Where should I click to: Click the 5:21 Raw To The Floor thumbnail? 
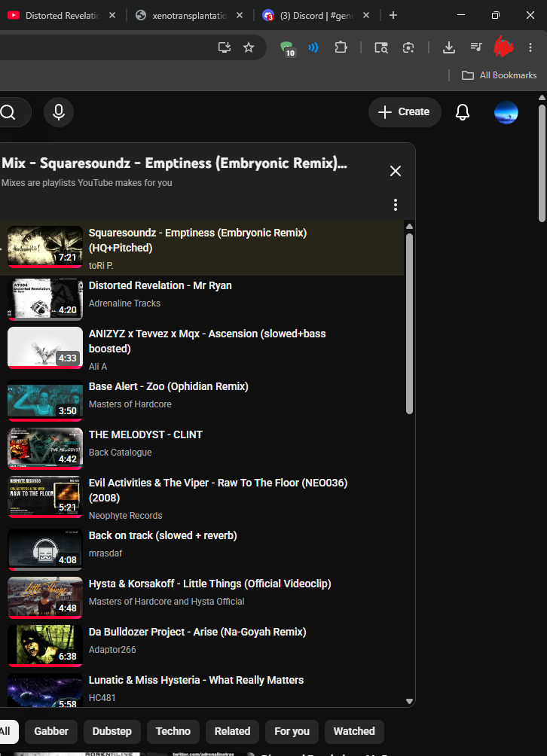pos(45,497)
